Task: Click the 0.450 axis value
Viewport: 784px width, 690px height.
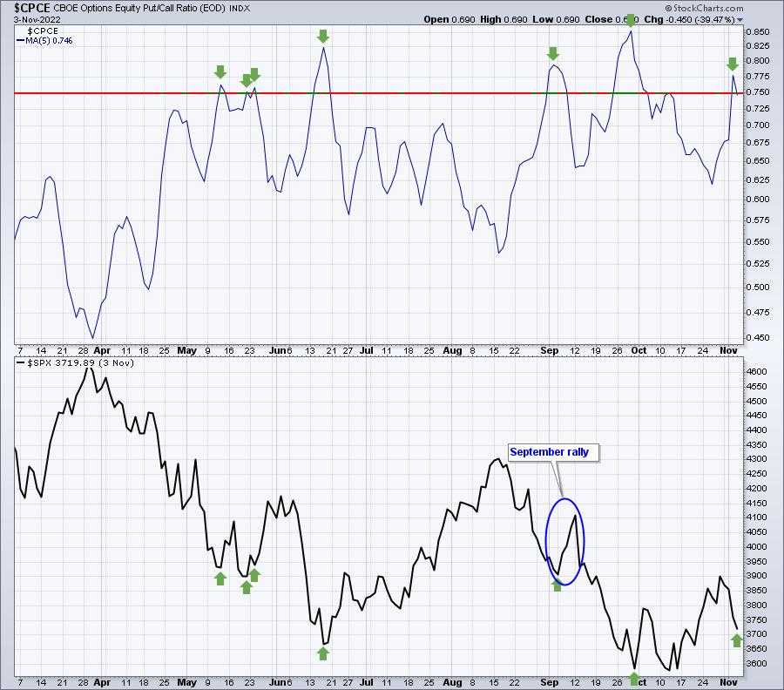Action: [758, 337]
